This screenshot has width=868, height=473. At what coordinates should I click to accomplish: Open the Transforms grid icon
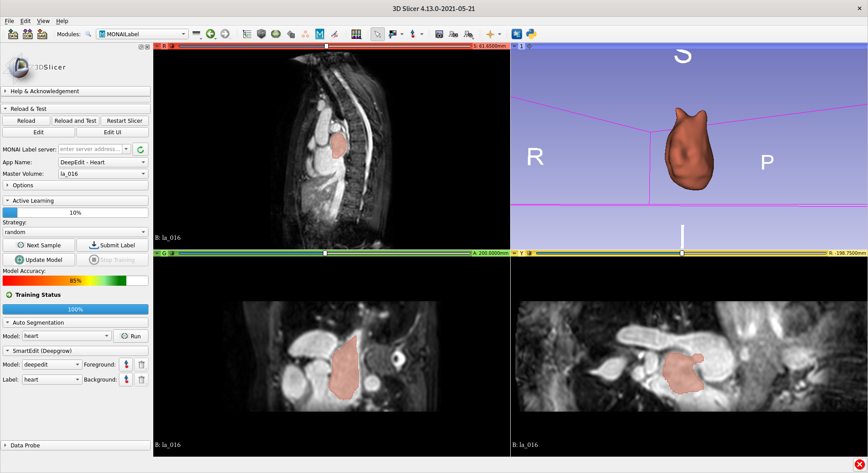[x=291, y=34]
